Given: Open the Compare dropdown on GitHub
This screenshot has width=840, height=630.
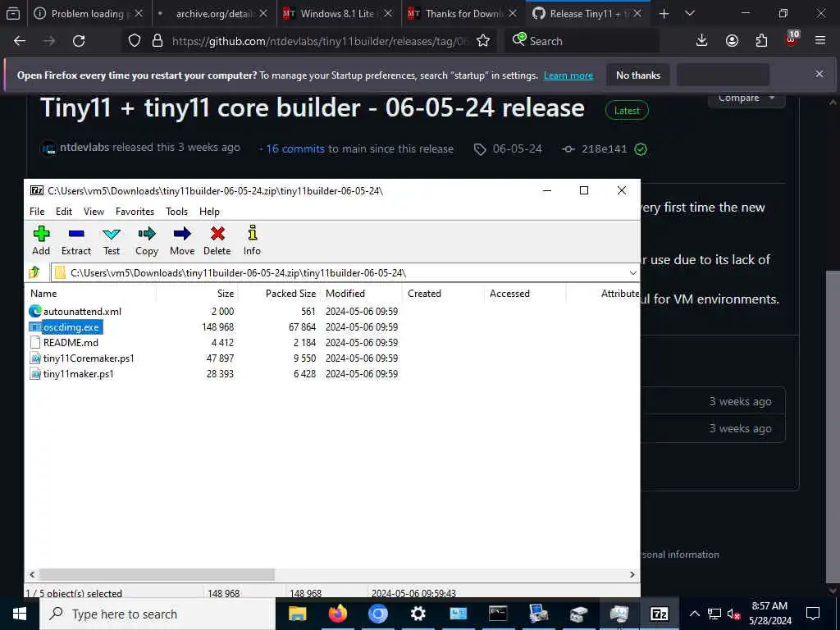Looking at the screenshot, I should (x=746, y=98).
